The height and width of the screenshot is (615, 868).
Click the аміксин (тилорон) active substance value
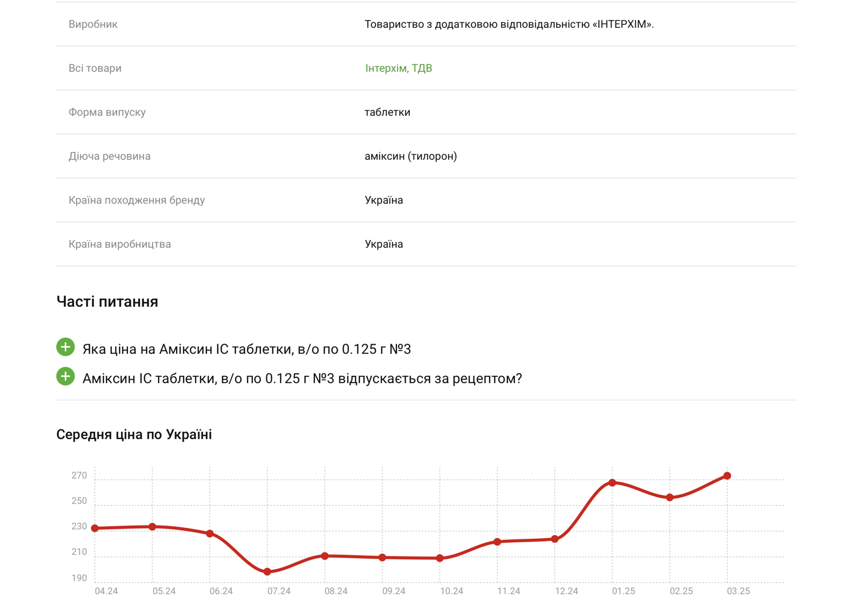(411, 156)
